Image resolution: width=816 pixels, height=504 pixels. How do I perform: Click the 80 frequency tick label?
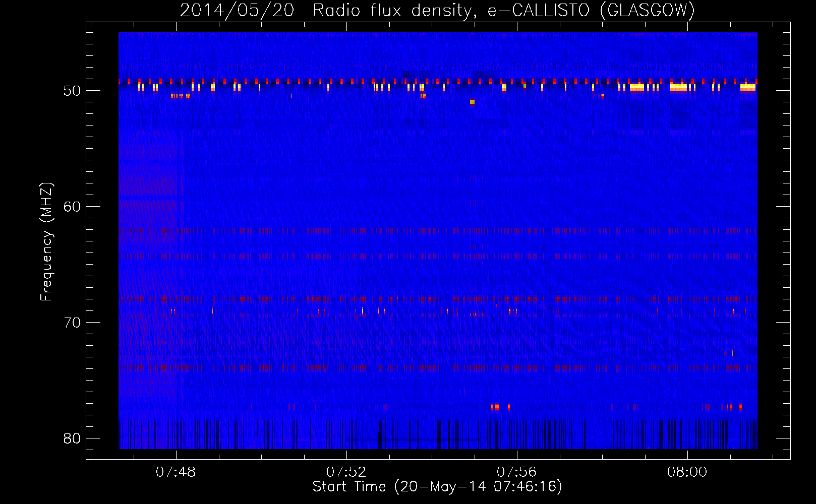[72, 438]
